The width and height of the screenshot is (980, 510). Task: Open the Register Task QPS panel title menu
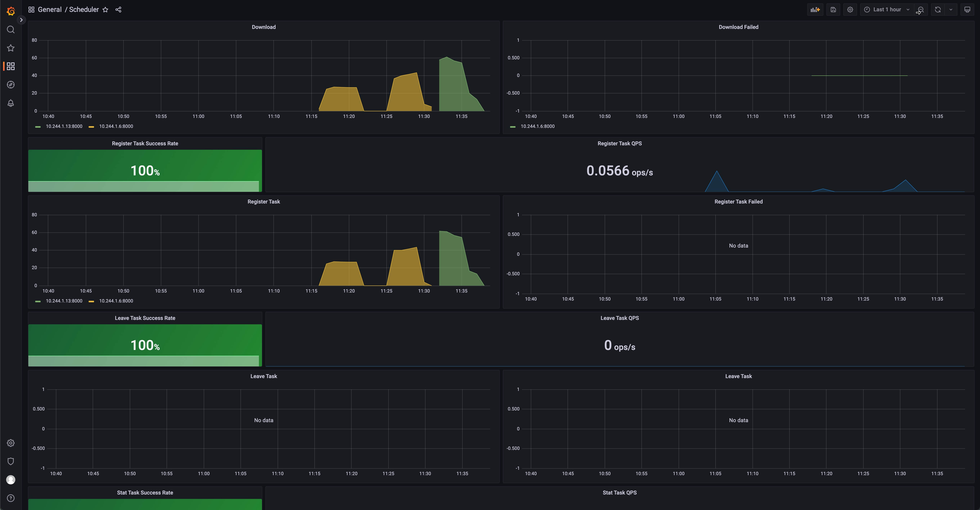pyautogui.click(x=619, y=143)
